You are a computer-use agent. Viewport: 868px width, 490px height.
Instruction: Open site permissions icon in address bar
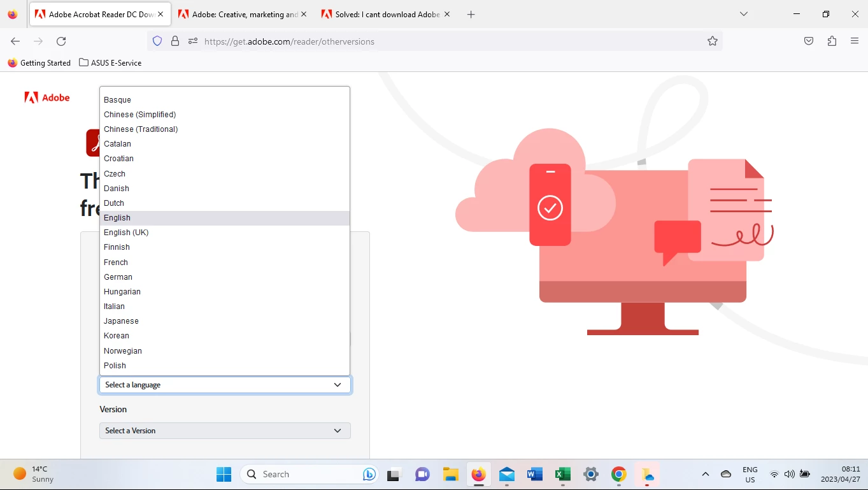tap(193, 41)
